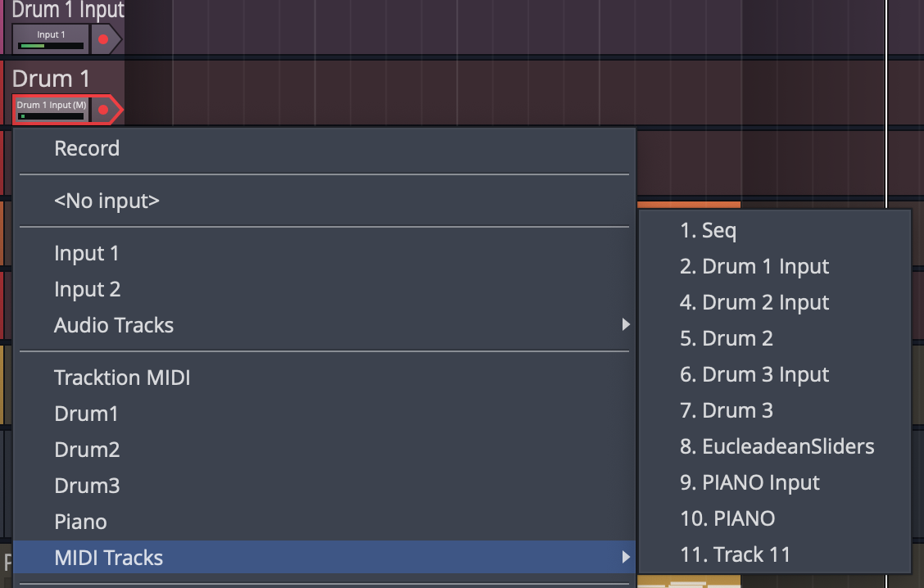This screenshot has width=924, height=588.
Task: Select Input 1 in the input menu
Action: [87, 253]
